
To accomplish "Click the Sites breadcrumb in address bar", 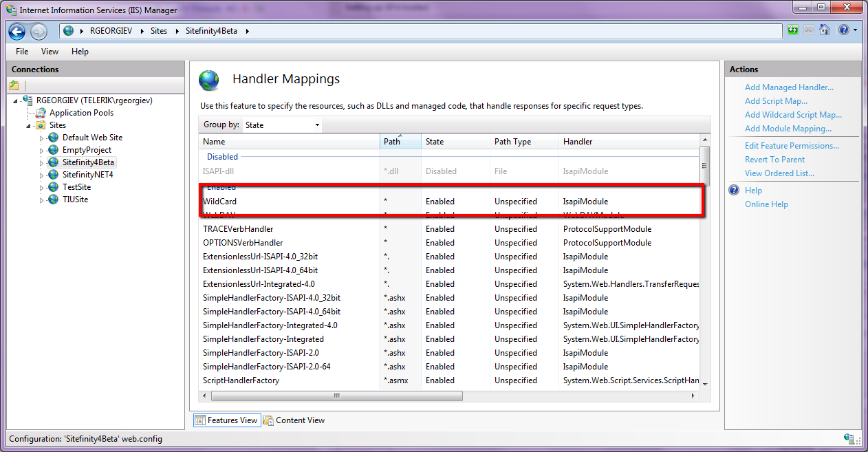I will (159, 31).
